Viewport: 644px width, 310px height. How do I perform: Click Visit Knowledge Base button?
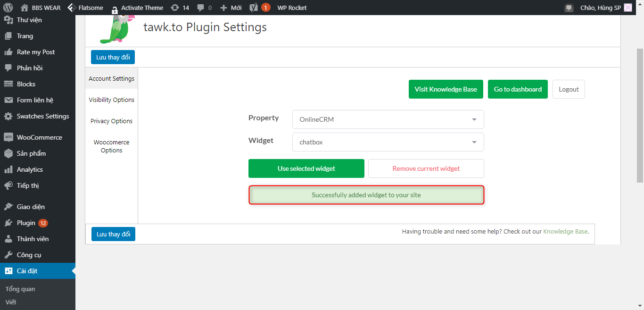pos(446,89)
